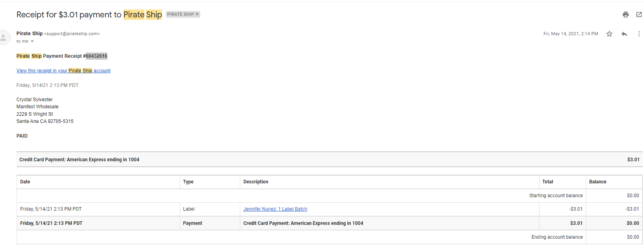Click the Label row total -$3.01
644x247 pixels.
tap(576, 209)
